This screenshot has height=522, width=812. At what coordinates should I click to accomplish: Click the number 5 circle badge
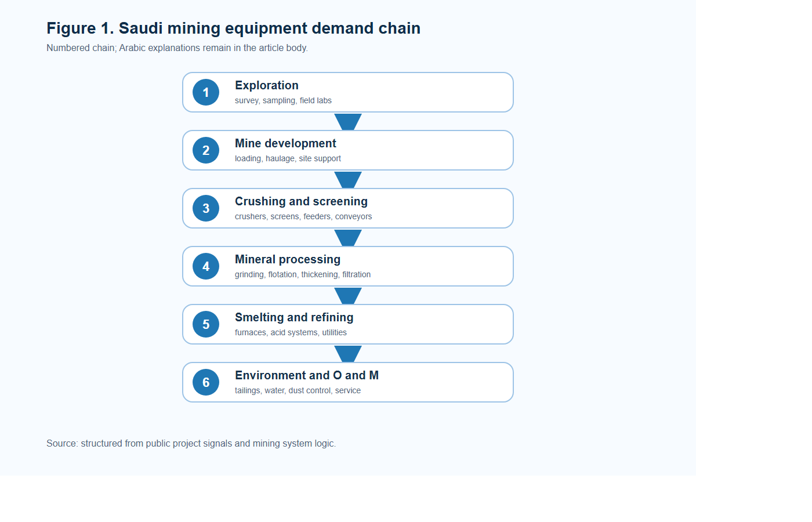coord(206,324)
